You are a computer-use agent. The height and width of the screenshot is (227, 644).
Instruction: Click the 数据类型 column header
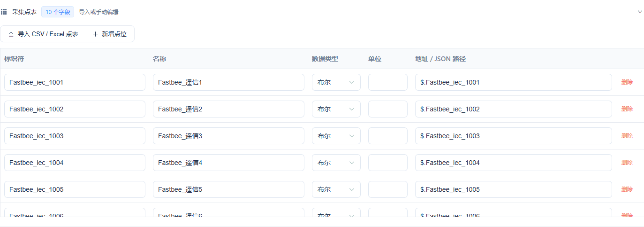click(x=325, y=59)
